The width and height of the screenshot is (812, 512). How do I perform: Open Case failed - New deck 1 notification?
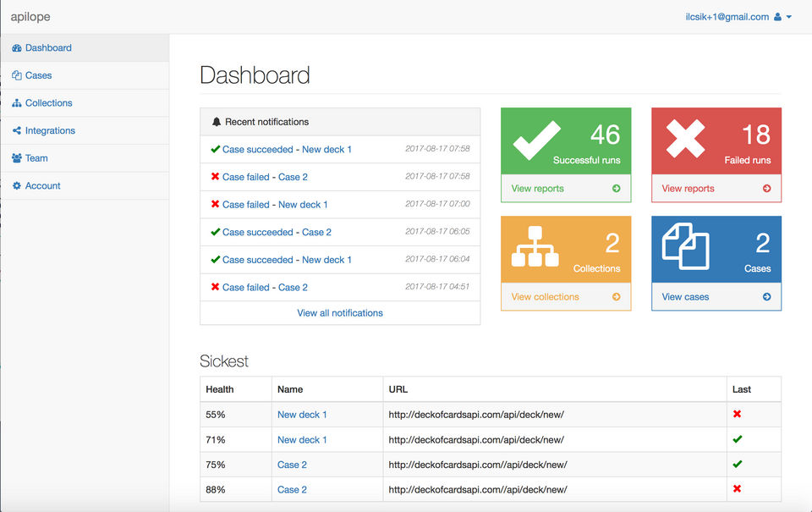(x=275, y=205)
